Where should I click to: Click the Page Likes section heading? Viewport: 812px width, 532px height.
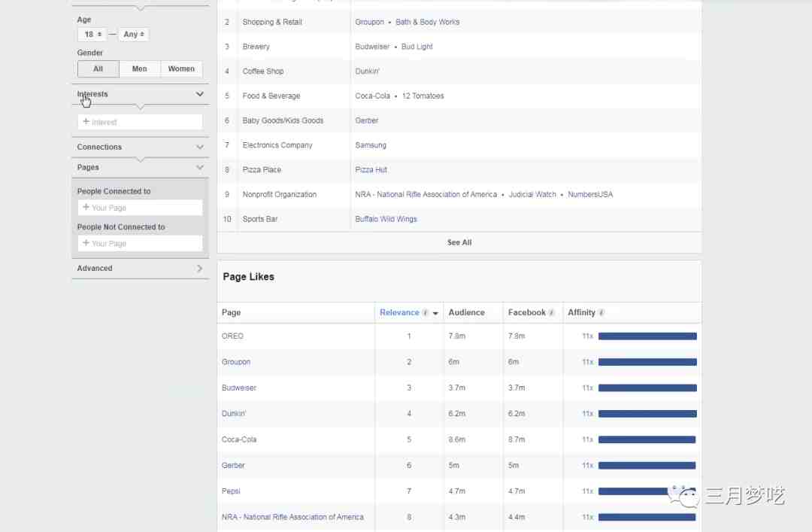point(249,277)
